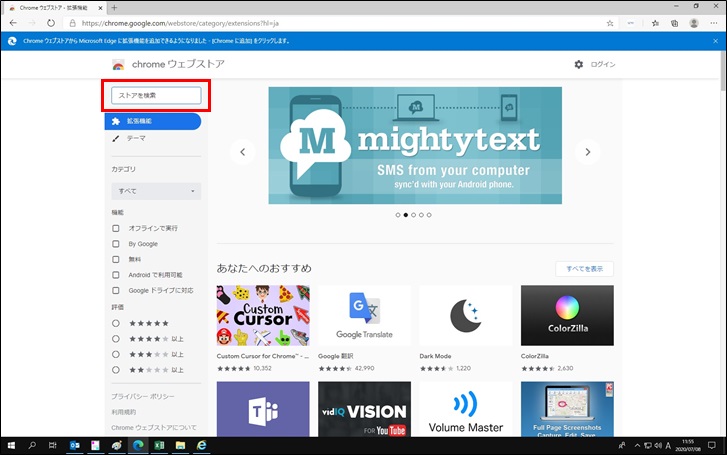Enable the オフラインで実行 checkbox

117,228
